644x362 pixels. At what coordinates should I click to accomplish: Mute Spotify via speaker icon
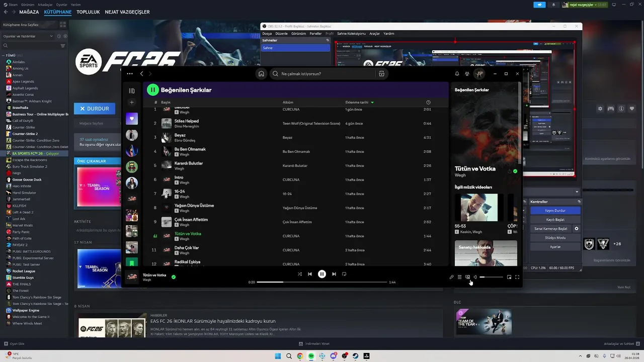tap(475, 277)
